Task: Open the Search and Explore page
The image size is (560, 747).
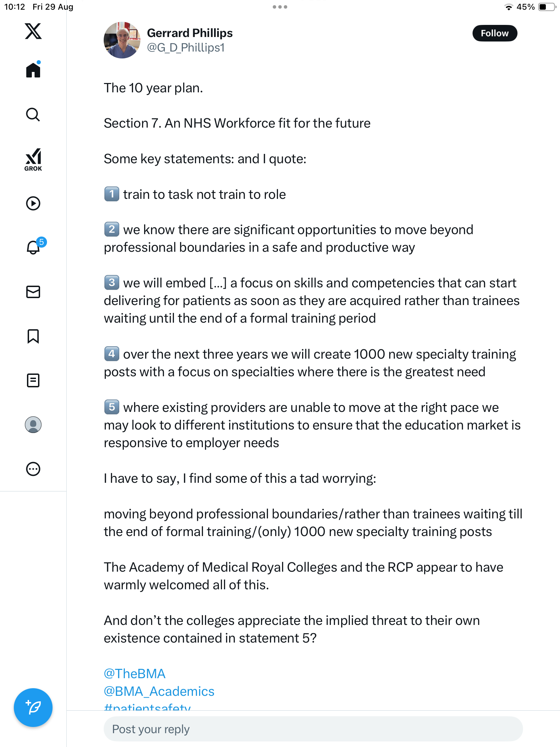Action: [33, 114]
